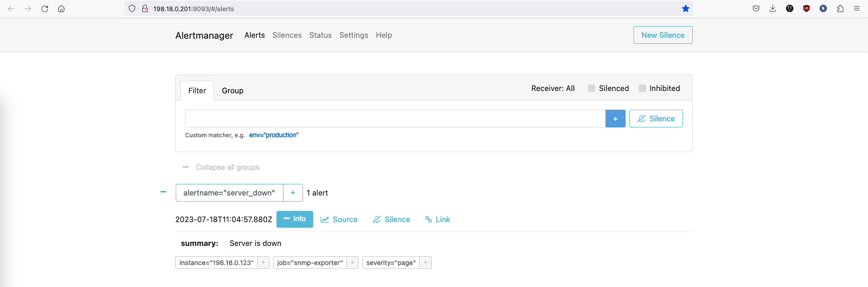Enable the Inhibited checkbox
The width and height of the screenshot is (868, 287).
pos(642,88)
